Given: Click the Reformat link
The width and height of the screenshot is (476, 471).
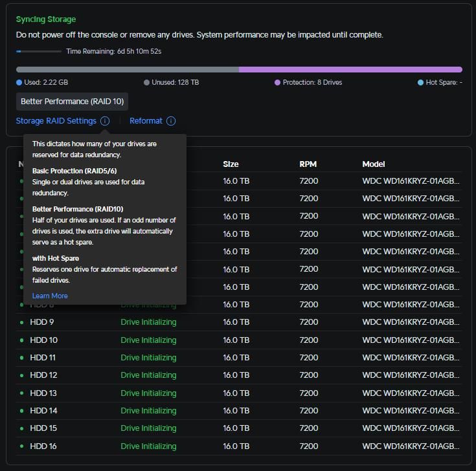Looking at the screenshot, I should pyautogui.click(x=146, y=121).
